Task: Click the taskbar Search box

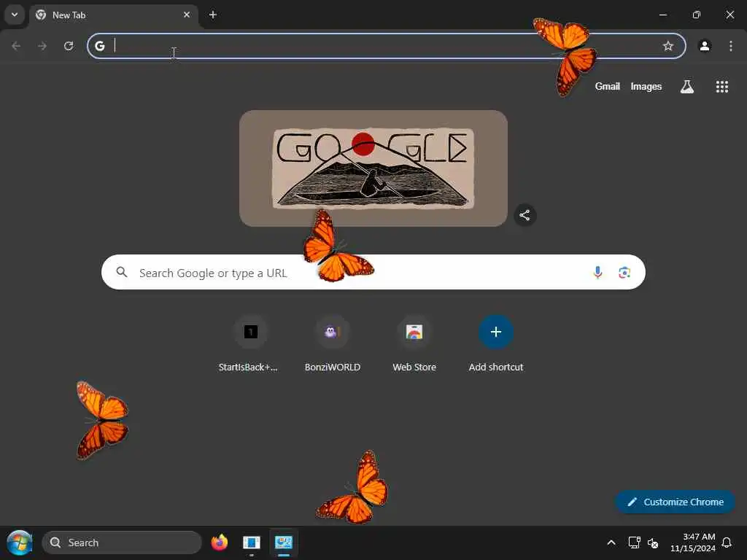Action: [x=122, y=542]
